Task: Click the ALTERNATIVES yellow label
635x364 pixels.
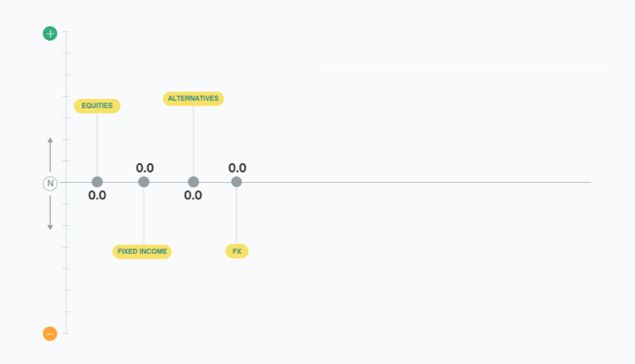Action: (x=193, y=98)
